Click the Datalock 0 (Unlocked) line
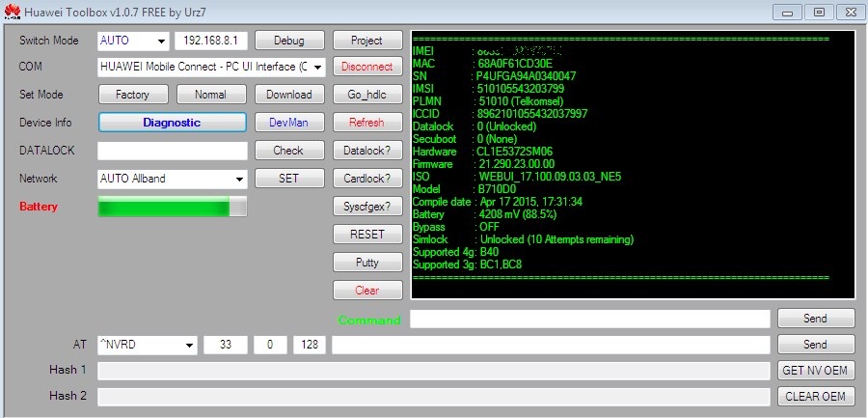Viewport: 868px width, 418px height. point(475,126)
